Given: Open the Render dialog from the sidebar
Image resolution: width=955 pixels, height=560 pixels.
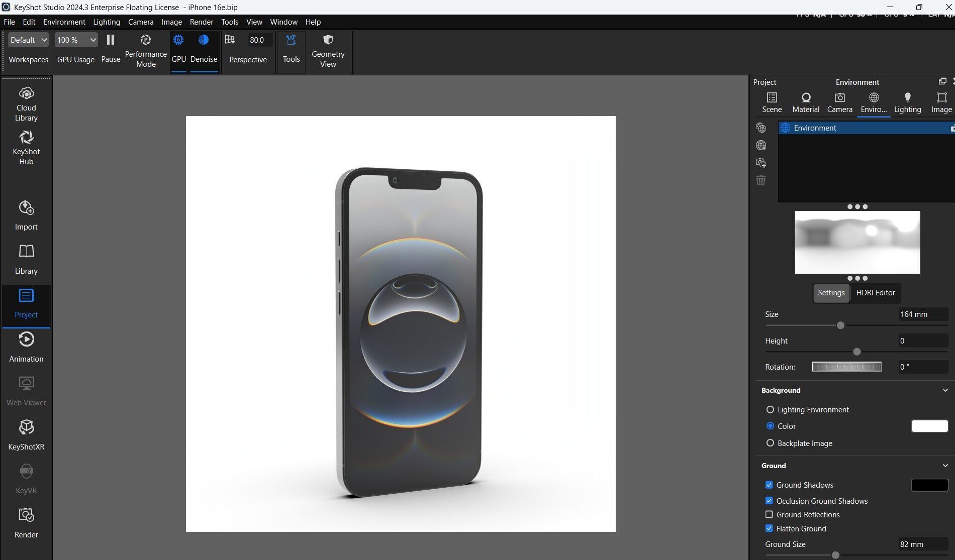Looking at the screenshot, I should [x=26, y=523].
